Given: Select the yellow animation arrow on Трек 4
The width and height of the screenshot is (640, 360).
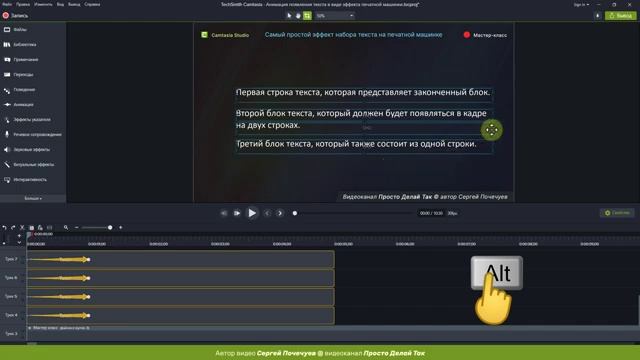Looking at the screenshot, I should 60,316.
